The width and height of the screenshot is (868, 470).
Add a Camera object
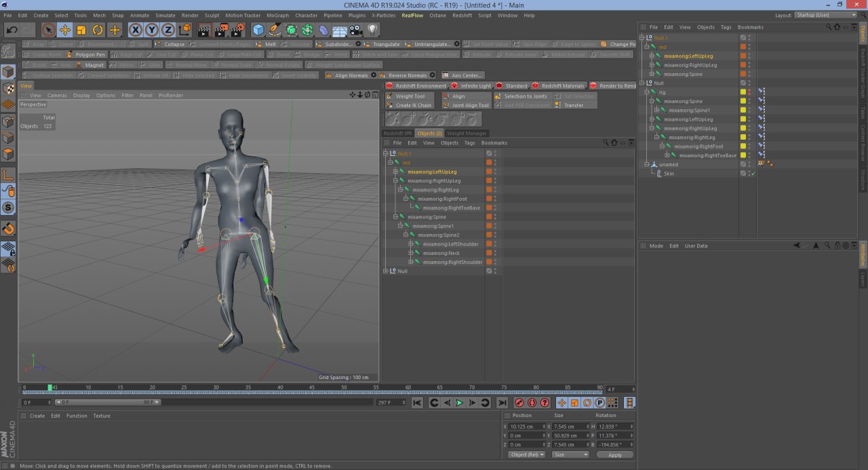[356, 30]
